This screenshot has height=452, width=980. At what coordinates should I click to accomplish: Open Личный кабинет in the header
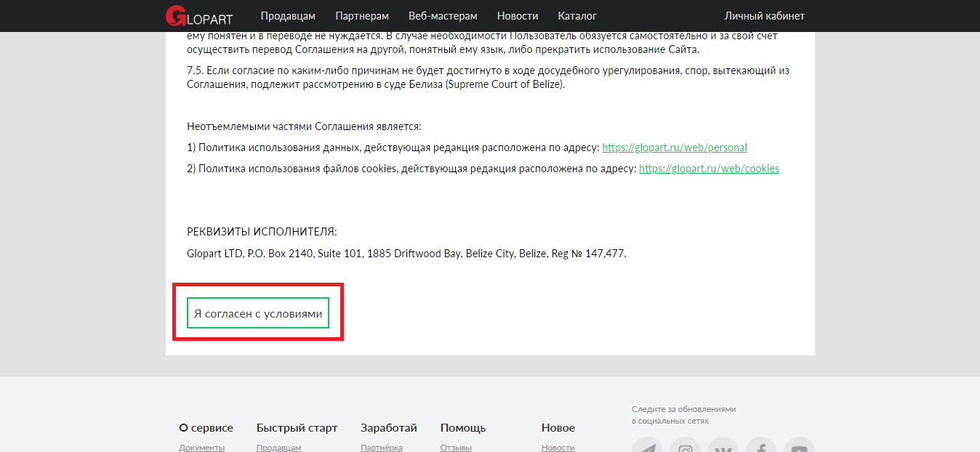[764, 16]
